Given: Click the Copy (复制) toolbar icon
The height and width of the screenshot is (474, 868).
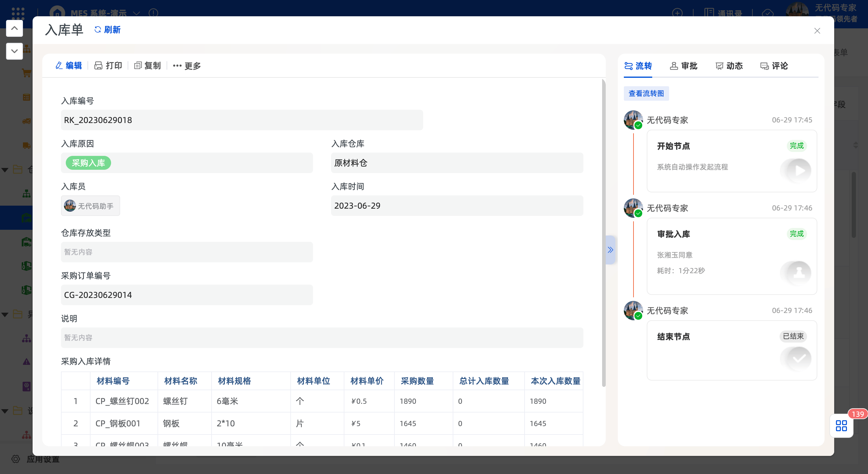Looking at the screenshot, I should pos(147,66).
